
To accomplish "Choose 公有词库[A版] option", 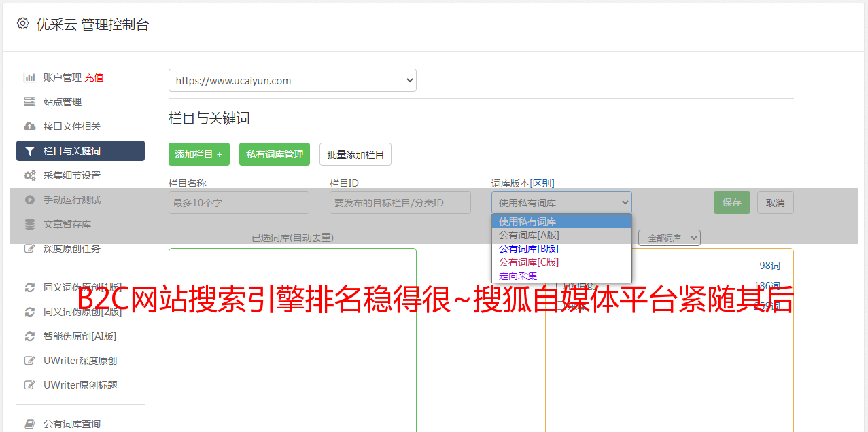I will coord(561,235).
